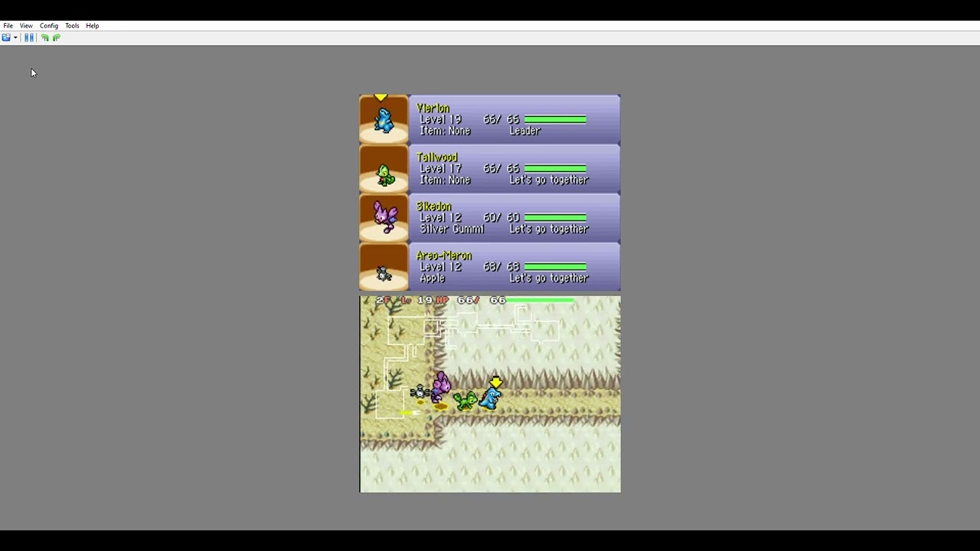Screen dimensions: 980x551
Task: Click the Vlerion team member name
Action: (x=433, y=109)
